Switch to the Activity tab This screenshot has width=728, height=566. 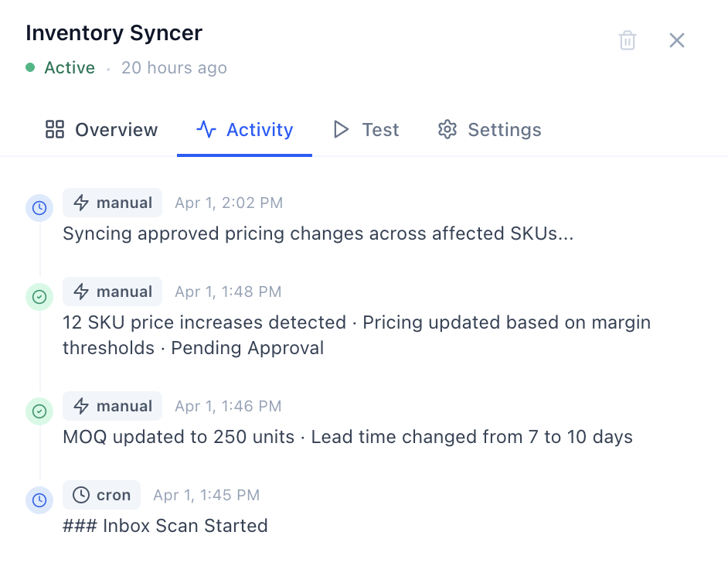[244, 130]
